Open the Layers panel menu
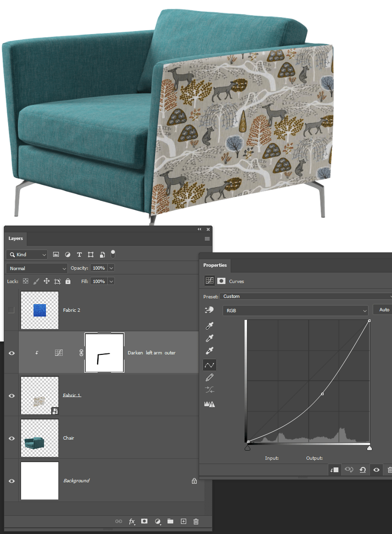Viewport: 392px width, 534px height. tap(207, 238)
